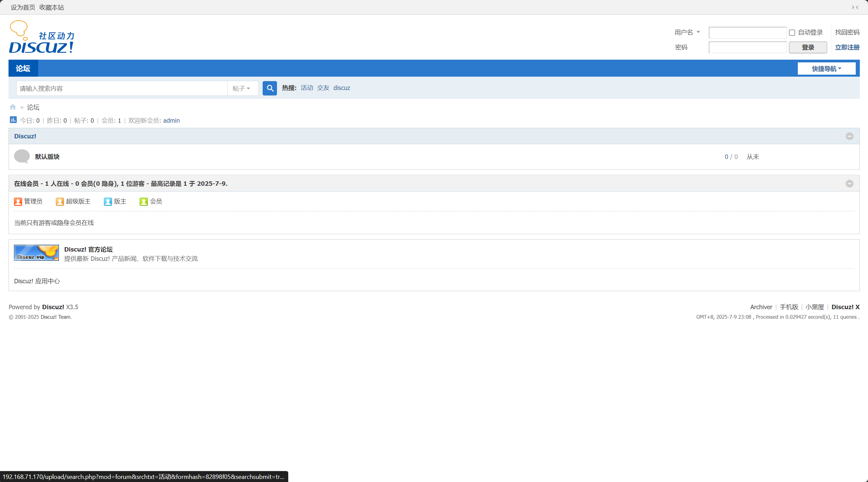Screen dimensions: 868x482
Task: Click Discuz! Team. copyright link
Action: tap(56, 317)
